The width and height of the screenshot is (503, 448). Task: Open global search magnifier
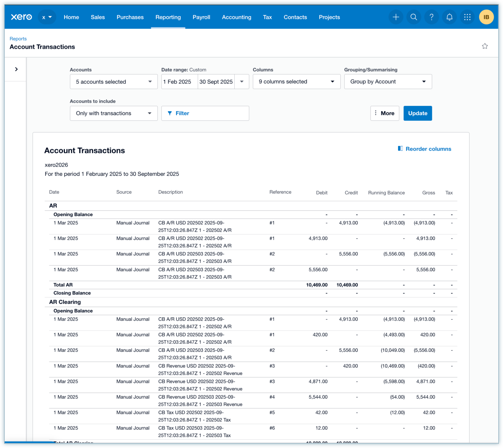[414, 17]
